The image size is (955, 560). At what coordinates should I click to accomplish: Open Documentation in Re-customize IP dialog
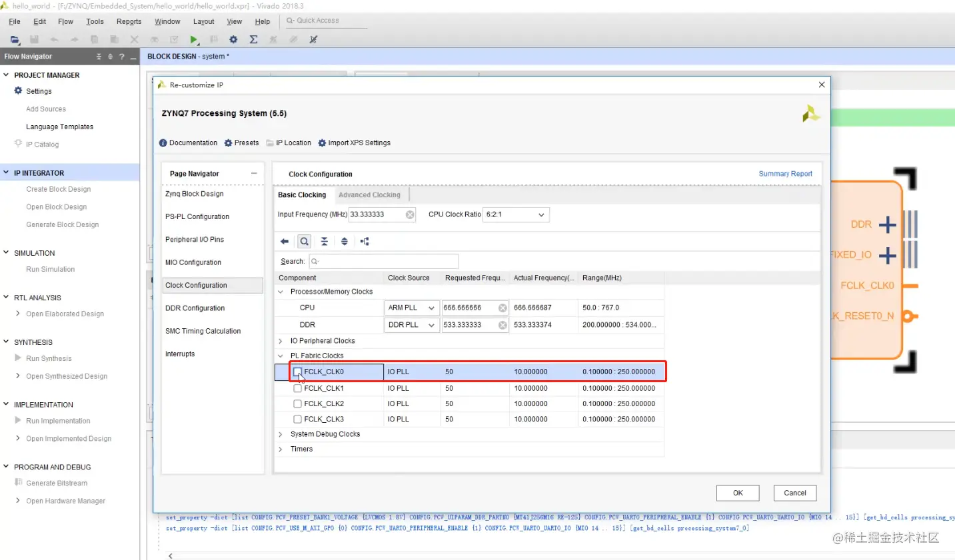[189, 143]
